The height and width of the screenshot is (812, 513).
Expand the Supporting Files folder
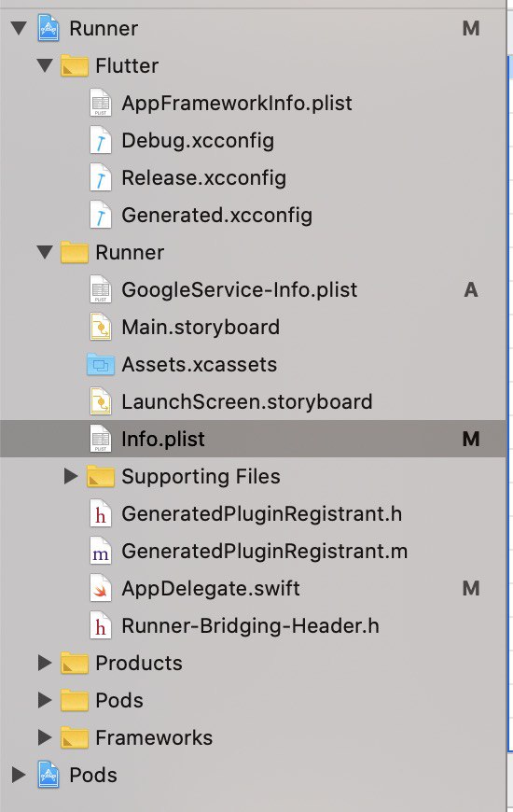(x=70, y=476)
